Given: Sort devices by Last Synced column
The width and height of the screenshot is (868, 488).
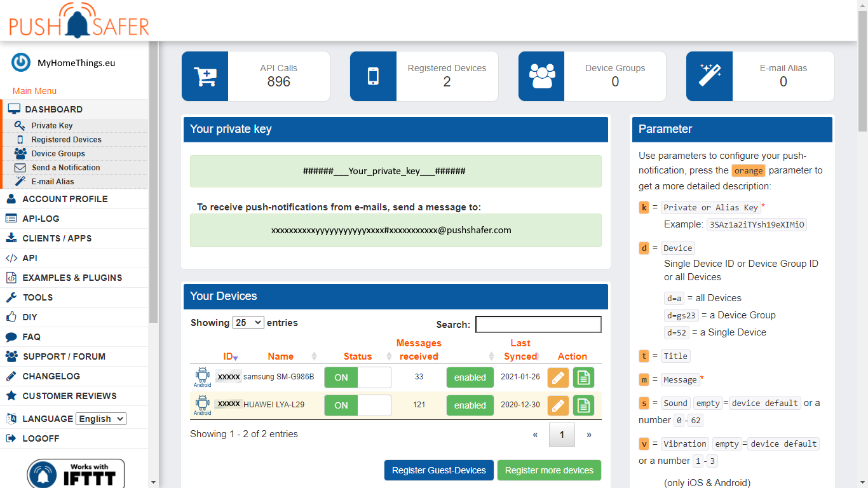Looking at the screenshot, I should 520,349.
